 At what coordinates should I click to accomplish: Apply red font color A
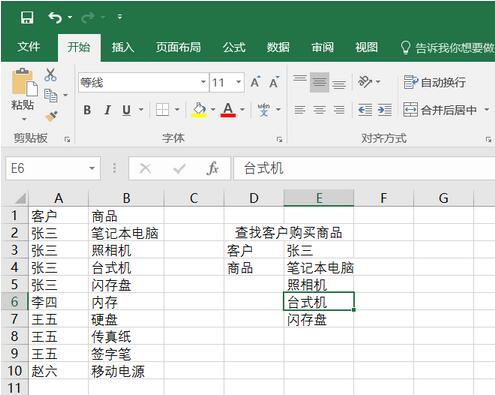pyautogui.click(x=228, y=110)
